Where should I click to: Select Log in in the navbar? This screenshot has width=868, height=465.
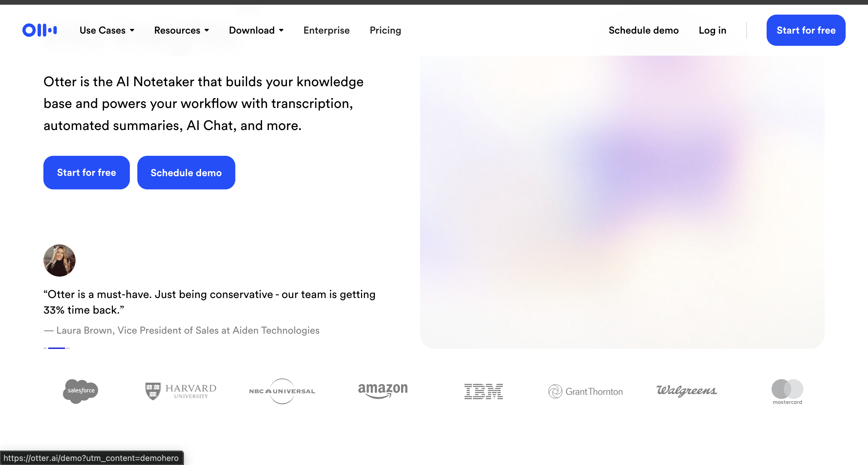coord(712,30)
